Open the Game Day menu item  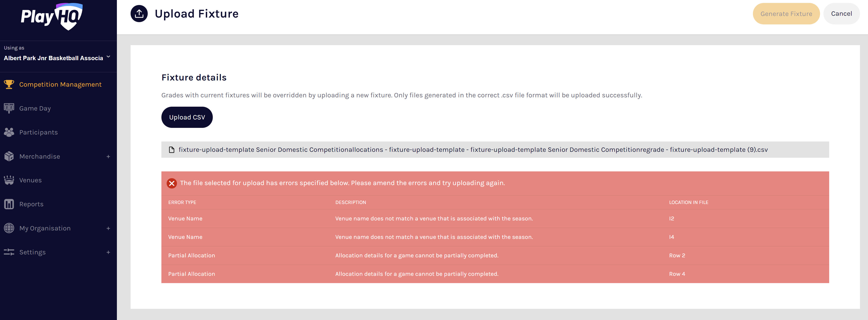click(x=35, y=108)
